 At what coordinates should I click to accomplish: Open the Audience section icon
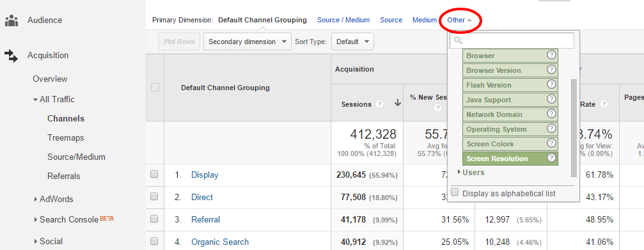pos(12,20)
